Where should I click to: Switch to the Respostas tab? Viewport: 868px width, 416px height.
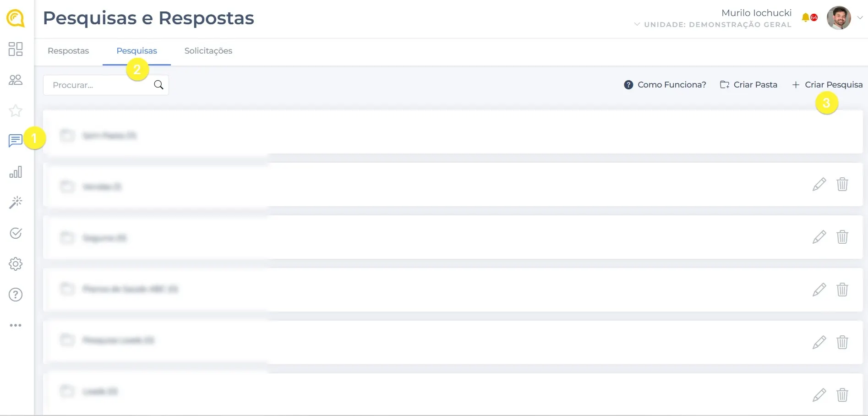coord(68,51)
